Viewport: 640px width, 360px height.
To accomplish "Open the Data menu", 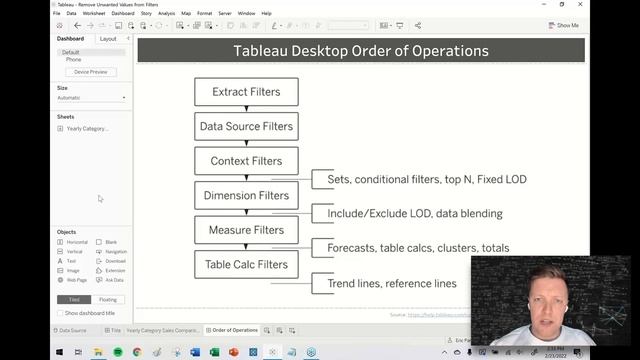I will [71, 13].
